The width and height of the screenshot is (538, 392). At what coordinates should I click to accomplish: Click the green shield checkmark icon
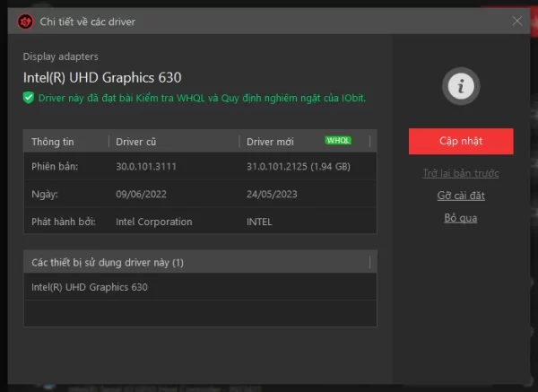pyautogui.click(x=29, y=98)
